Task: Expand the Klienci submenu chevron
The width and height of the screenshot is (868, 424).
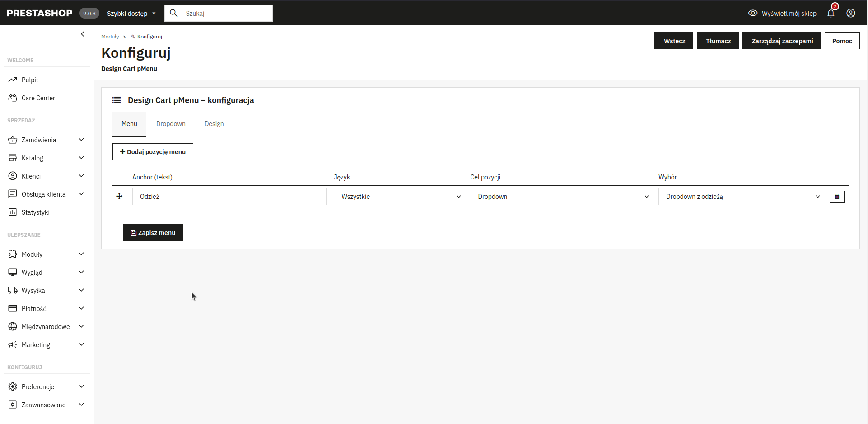Action: click(x=81, y=176)
